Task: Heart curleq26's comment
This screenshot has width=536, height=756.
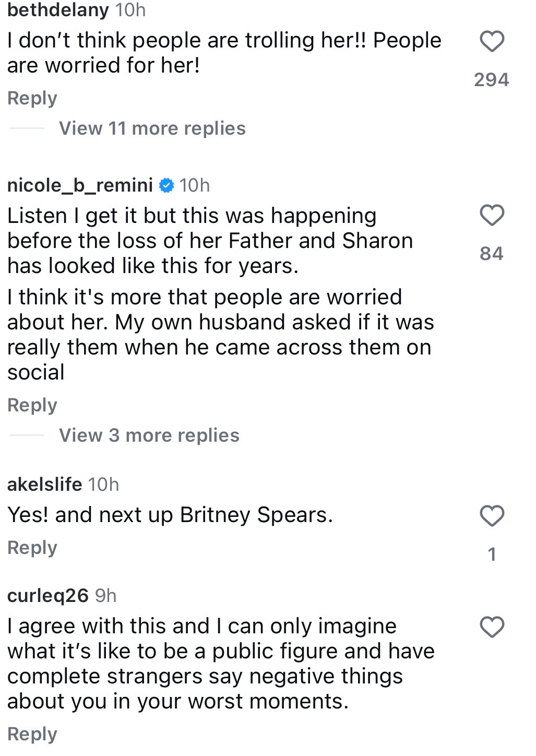Action: coord(492,627)
